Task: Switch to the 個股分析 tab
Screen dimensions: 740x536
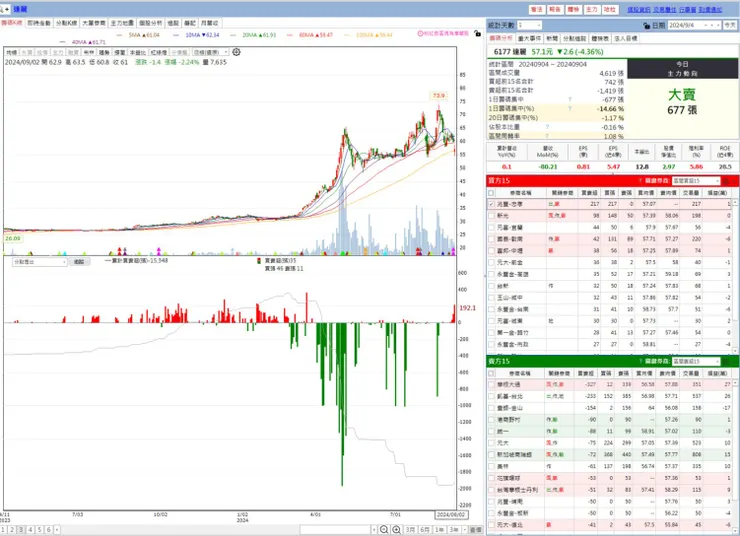Action: coord(151,23)
